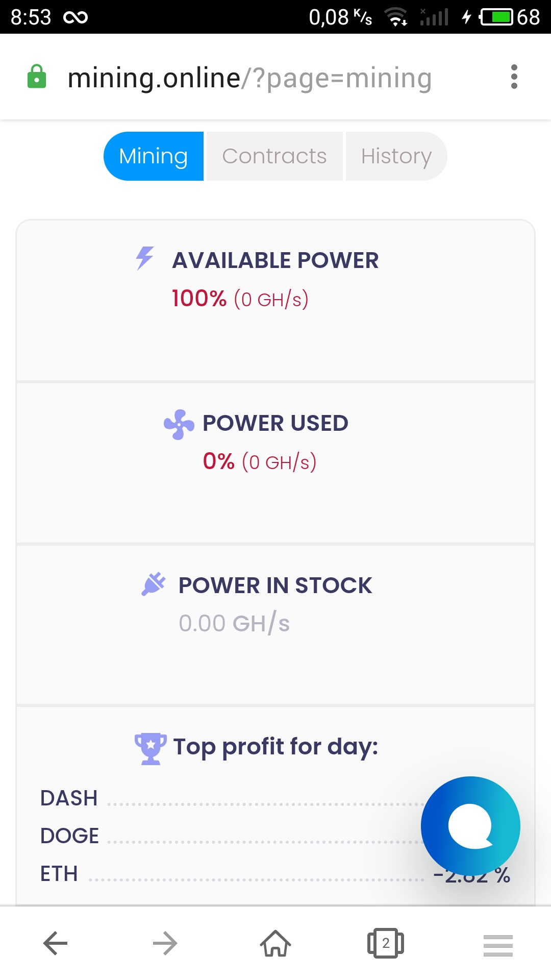
Task: Show open tabs switcher with 2 tabs
Action: pyautogui.click(x=386, y=943)
